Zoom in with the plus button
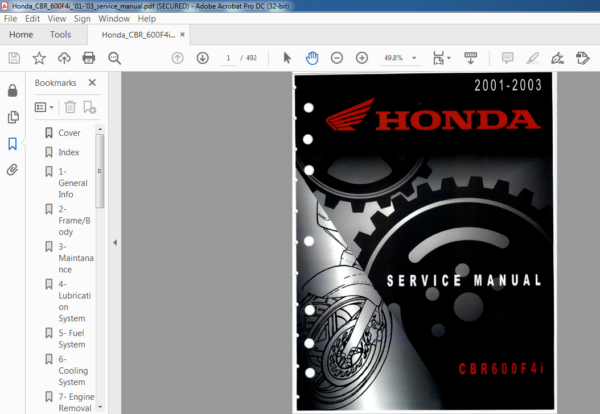Screen dimensions: 600x414 click(362, 58)
